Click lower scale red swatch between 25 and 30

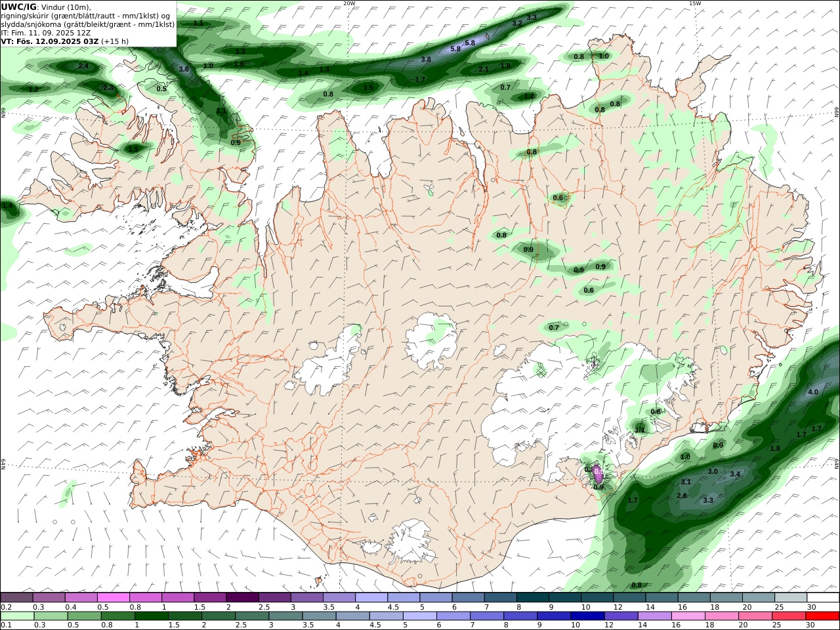(788, 616)
